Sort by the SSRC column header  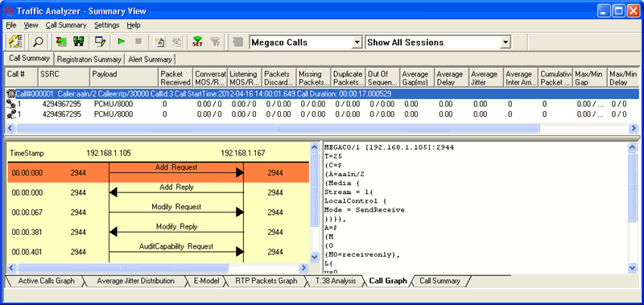[64, 78]
